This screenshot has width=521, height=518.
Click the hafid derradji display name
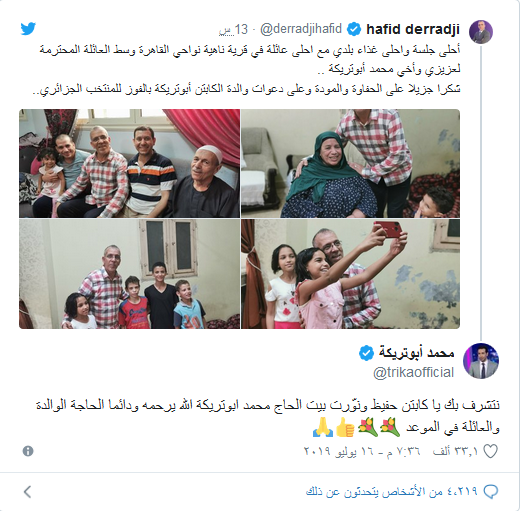click(413, 29)
